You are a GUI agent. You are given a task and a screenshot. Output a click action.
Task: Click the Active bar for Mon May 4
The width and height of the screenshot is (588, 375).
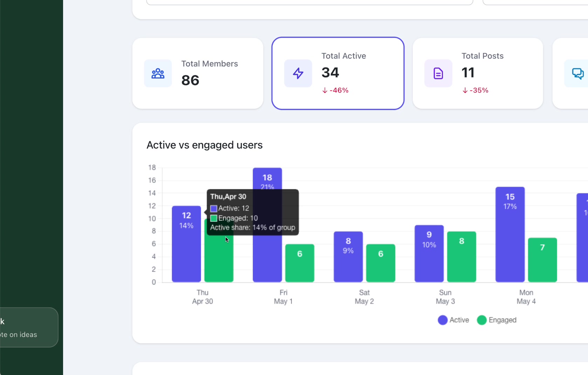tap(510, 234)
